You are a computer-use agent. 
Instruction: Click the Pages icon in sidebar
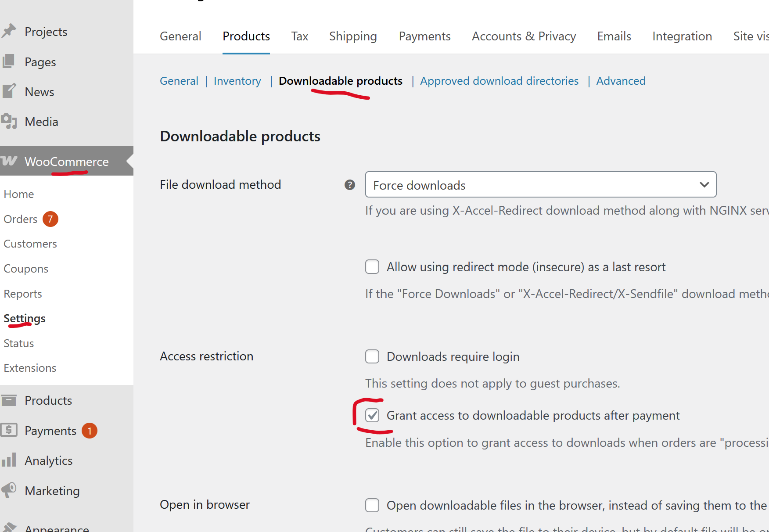tap(9, 61)
